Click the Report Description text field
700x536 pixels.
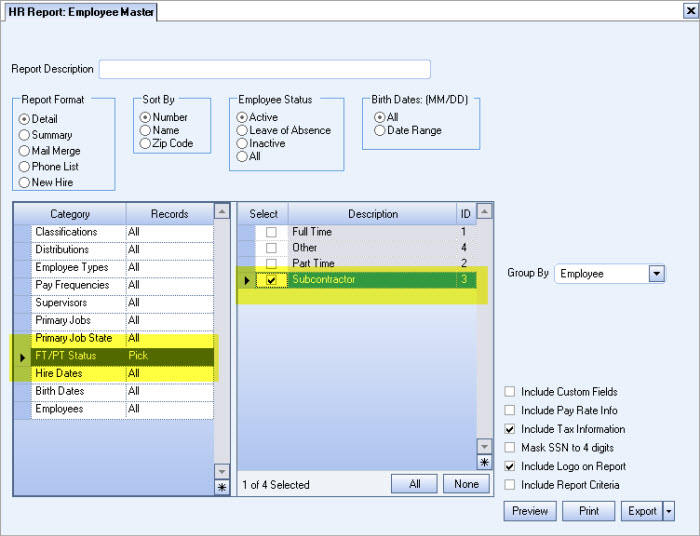pyautogui.click(x=265, y=69)
